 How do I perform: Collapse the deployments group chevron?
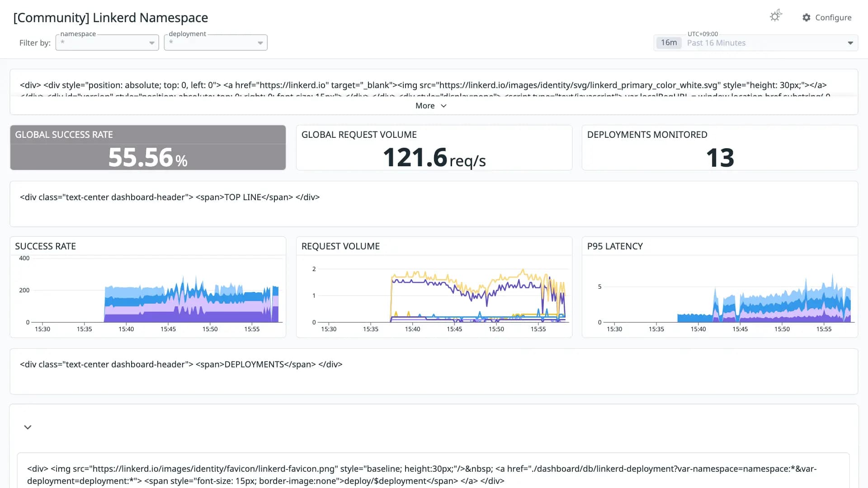pyautogui.click(x=28, y=427)
